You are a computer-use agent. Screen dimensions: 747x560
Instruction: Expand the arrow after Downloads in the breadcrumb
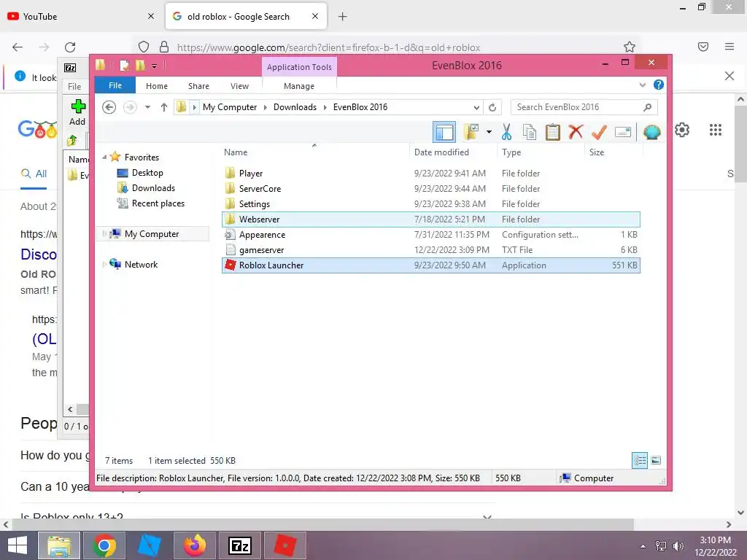325,107
